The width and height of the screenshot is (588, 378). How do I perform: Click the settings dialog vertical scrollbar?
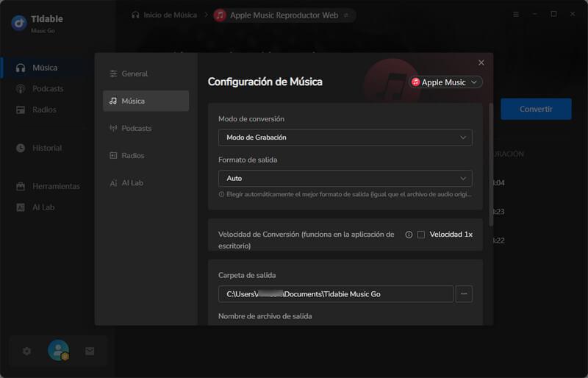pos(491,147)
